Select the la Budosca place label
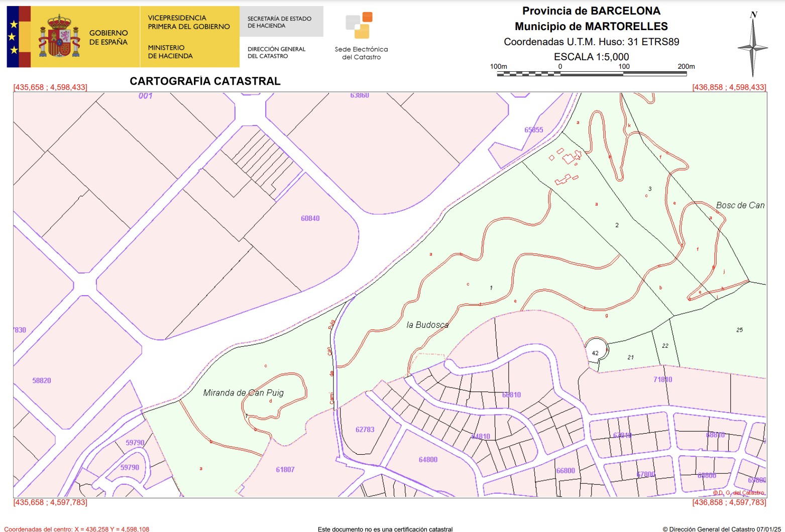Screen dimensions: 785x532 pyautogui.click(x=427, y=325)
